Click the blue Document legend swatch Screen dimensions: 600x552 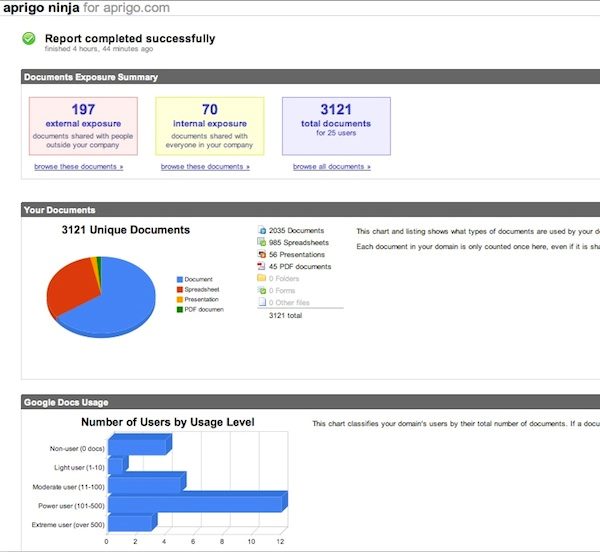180,280
